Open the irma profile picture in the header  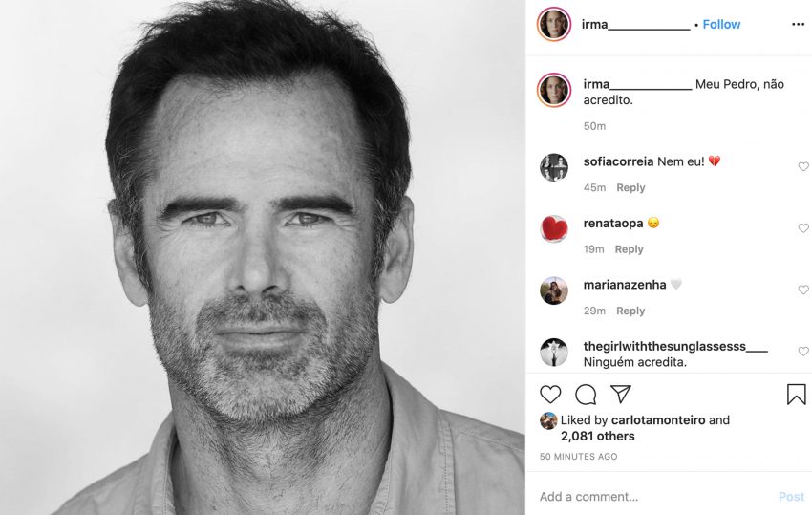[x=553, y=24]
